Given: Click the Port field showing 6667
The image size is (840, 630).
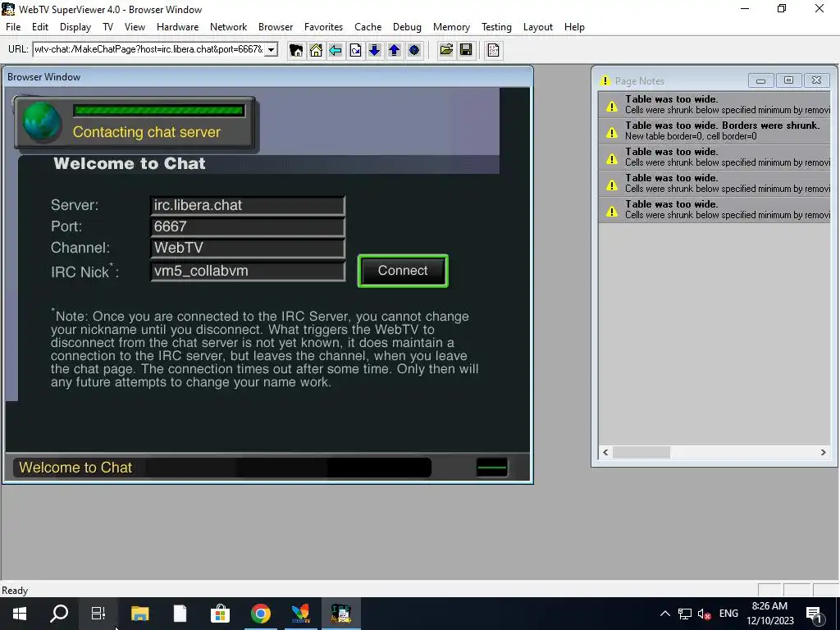Looking at the screenshot, I should [248, 227].
